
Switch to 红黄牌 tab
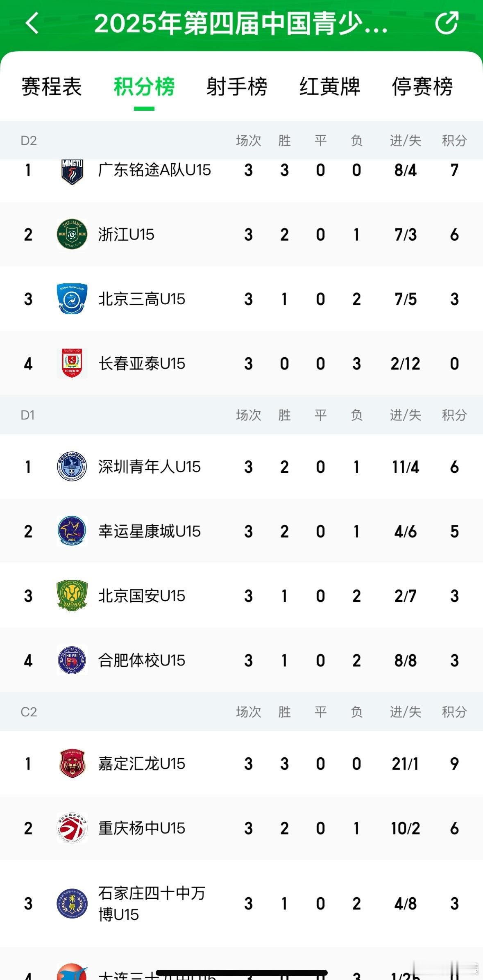pyautogui.click(x=330, y=87)
